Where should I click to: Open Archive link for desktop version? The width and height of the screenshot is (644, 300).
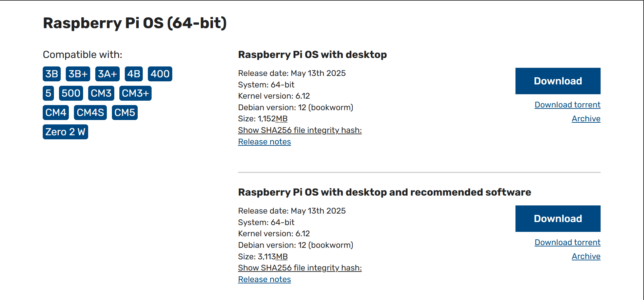pyautogui.click(x=586, y=119)
